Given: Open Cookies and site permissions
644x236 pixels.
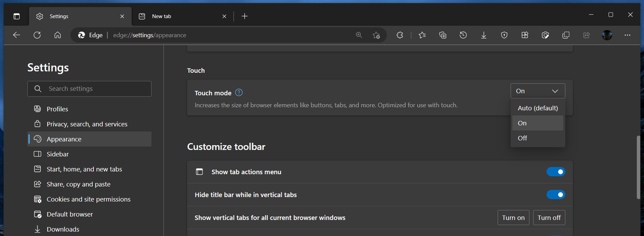Looking at the screenshot, I should pos(89,199).
